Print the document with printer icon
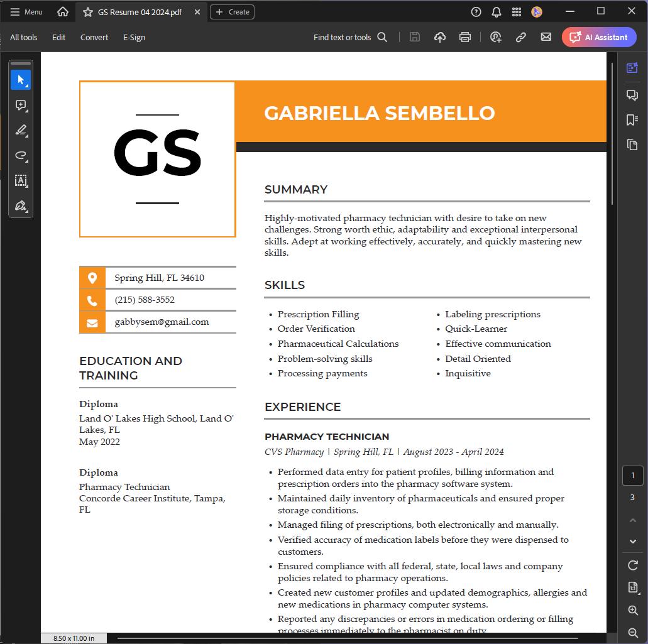Image resolution: width=648 pixels, height=644 pixels. (x=465, y=37)
